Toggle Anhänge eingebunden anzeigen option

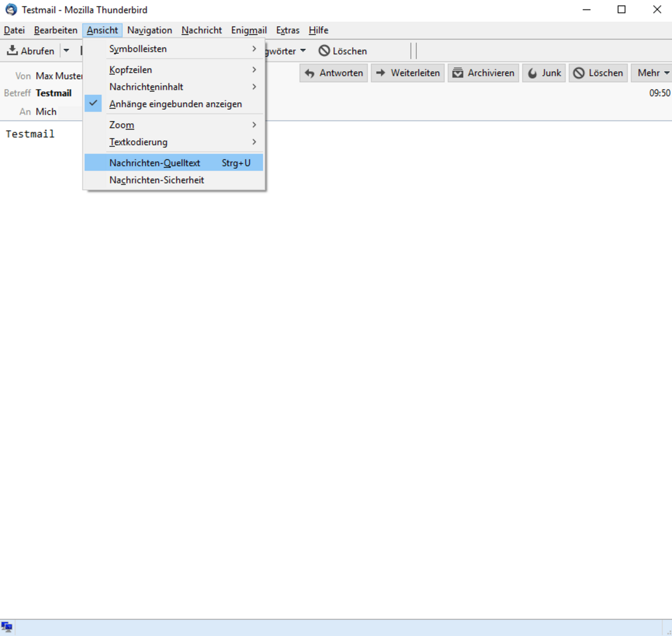click(175, 104)
